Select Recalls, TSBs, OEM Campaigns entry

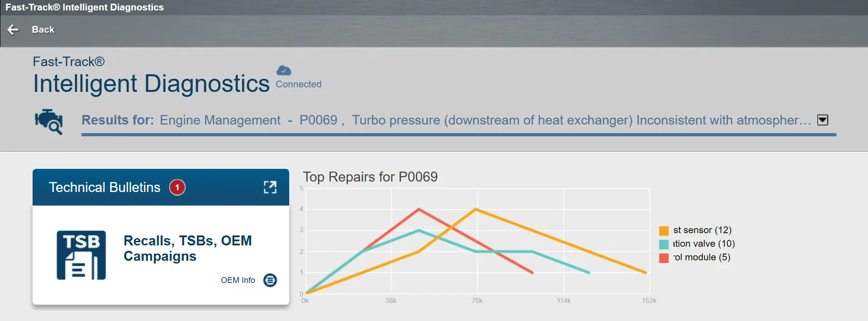[187, 248]
